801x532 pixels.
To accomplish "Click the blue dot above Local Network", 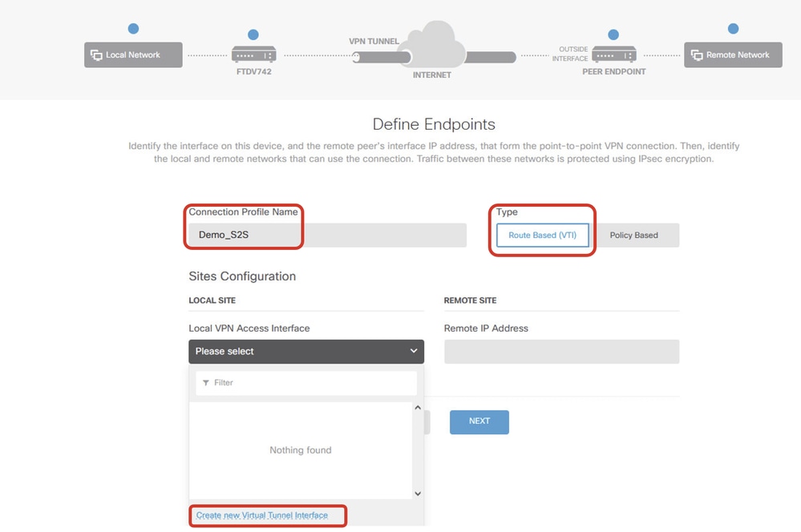I will tap(133, 29).
